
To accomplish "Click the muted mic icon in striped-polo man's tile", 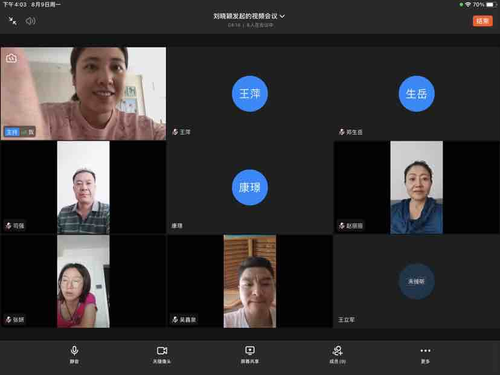I will 8,226.
